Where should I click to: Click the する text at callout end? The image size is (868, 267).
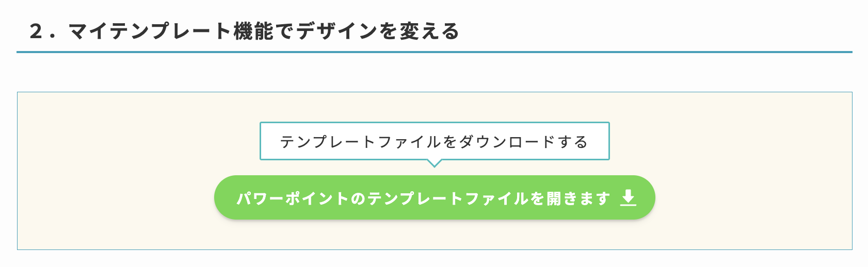click(x=573, y=142)
